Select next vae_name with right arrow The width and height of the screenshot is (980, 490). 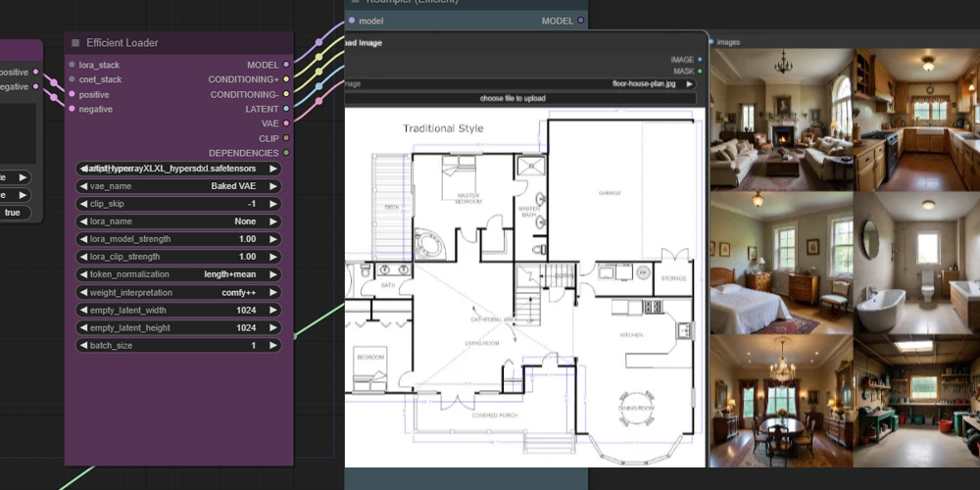point(273,186)
